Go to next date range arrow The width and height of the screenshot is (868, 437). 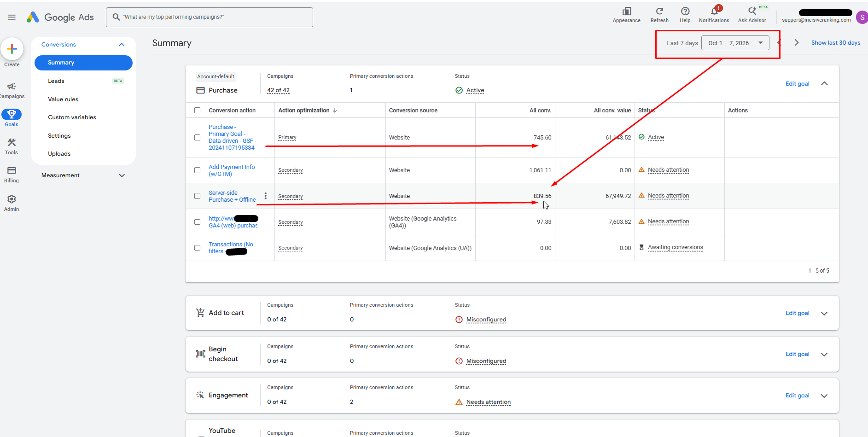[796, 43]
